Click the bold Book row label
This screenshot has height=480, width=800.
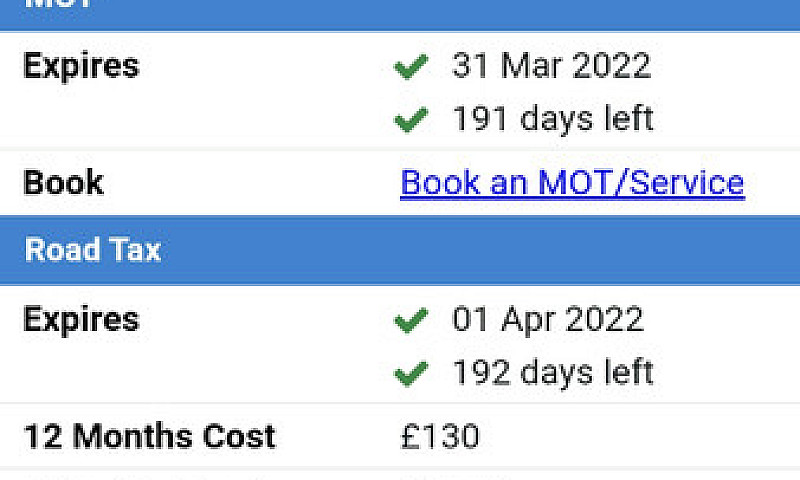tap(64, 182)
